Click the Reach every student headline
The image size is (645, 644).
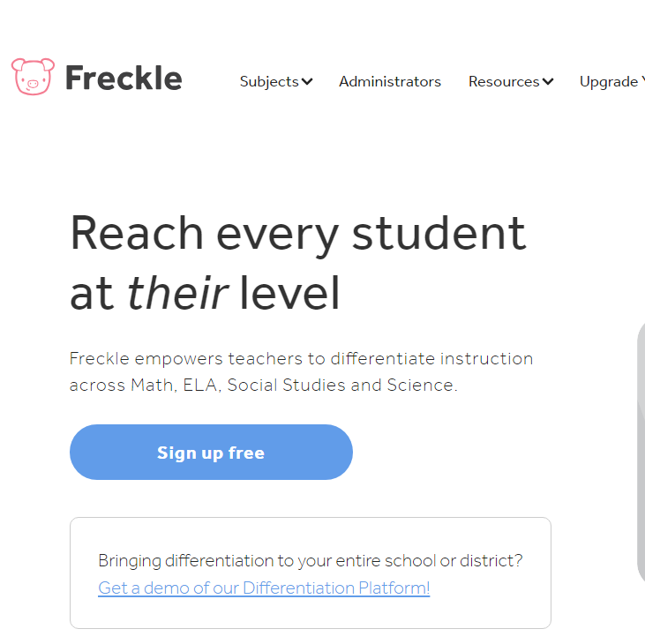coord(298,234)
